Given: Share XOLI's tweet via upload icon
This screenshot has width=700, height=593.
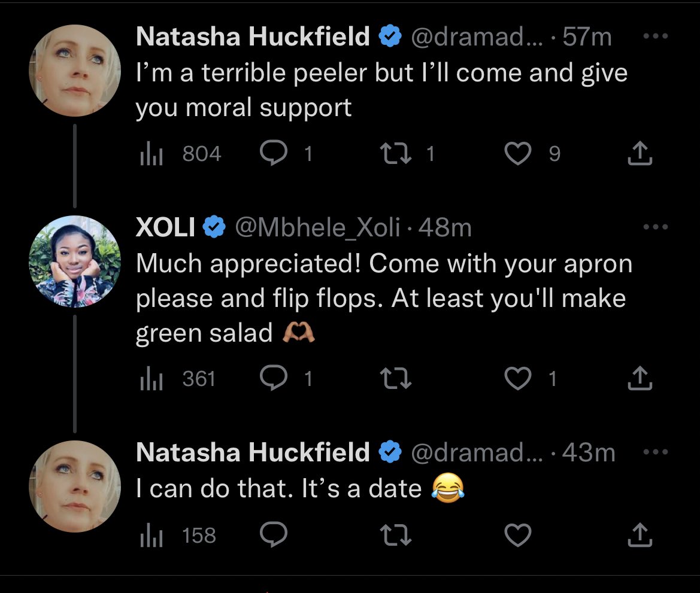Looking at the screenshot, I should tap(640, 378).
